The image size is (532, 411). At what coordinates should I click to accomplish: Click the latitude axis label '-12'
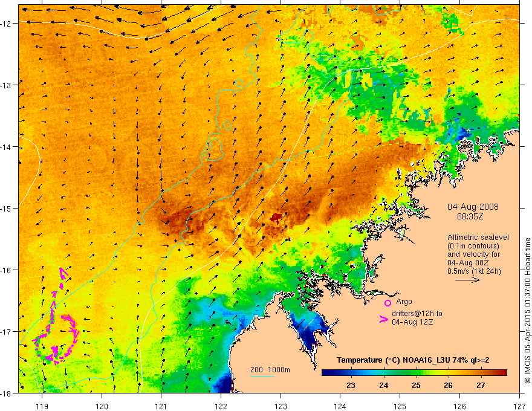click(7, 24)
